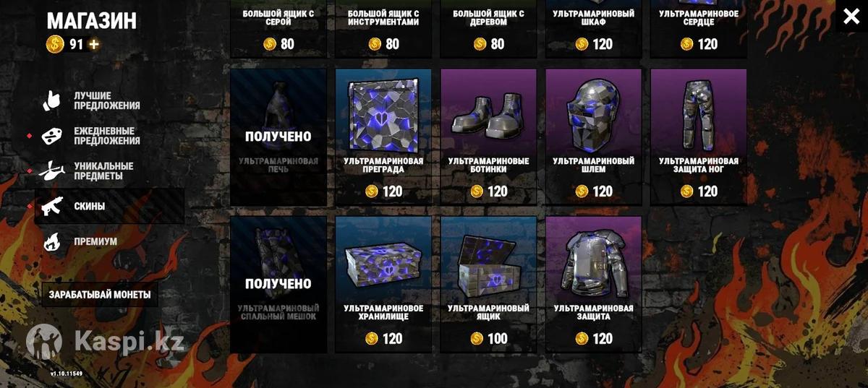The height and width of the screenshot is (388, 868).
Task: Close the shop with the X button
Action: click(x=851, y=17)
